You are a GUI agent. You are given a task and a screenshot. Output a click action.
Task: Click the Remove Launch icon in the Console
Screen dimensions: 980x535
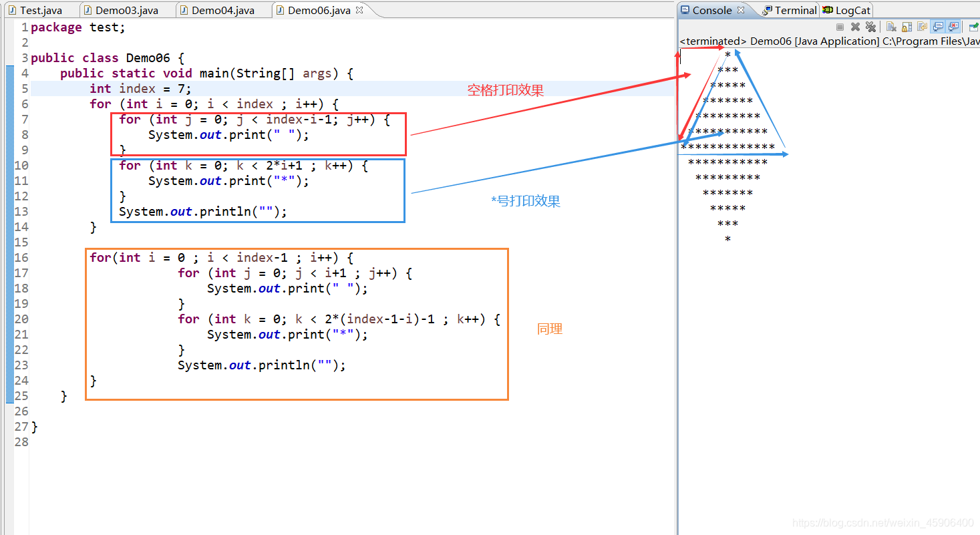pyautogui.click(x=855, y=27)
